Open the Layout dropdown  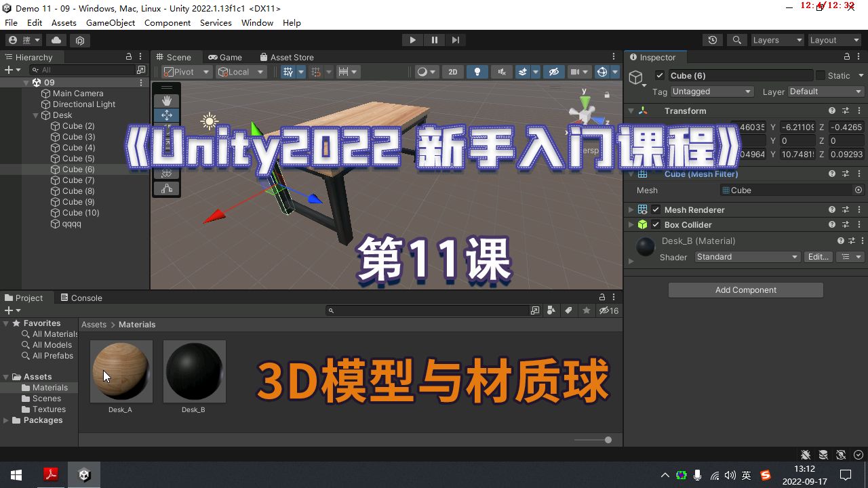pyautogui.click(x=834, y=40)
